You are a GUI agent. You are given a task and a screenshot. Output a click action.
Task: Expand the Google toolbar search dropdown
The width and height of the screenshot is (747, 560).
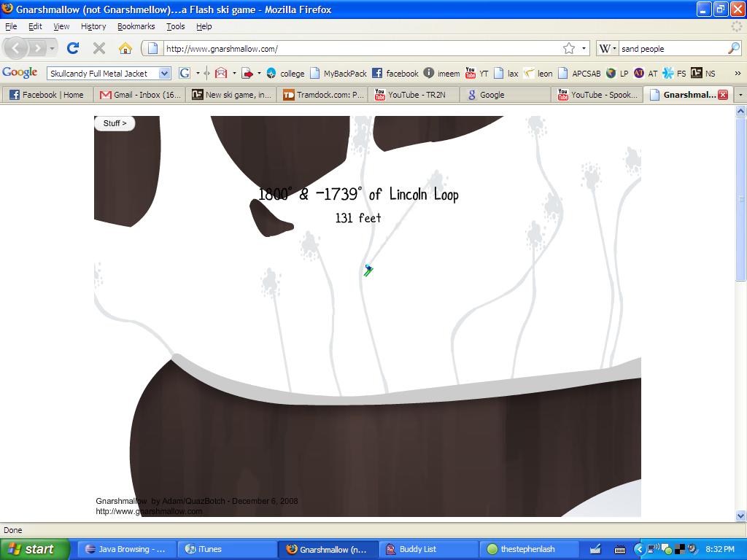click(164, 73)
